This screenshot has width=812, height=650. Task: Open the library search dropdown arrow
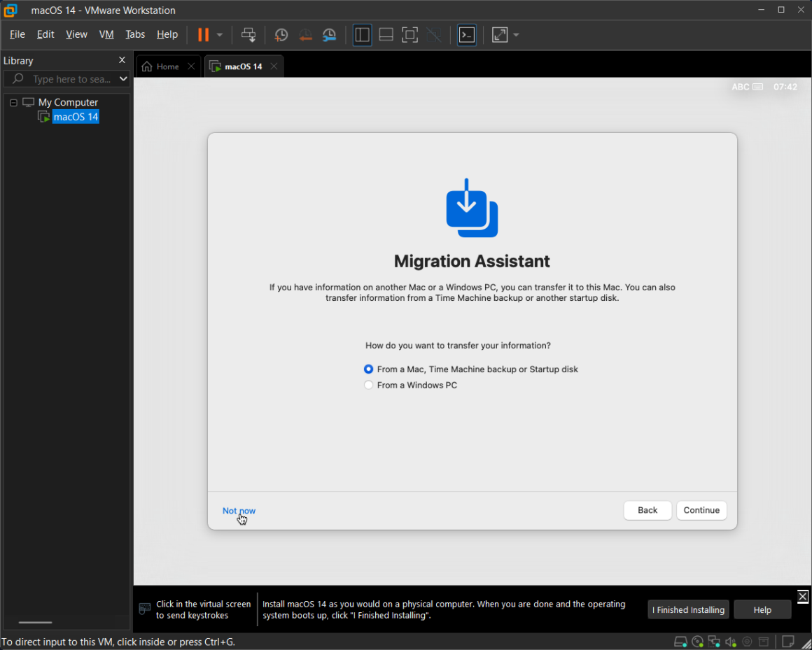tap(123, 78)
